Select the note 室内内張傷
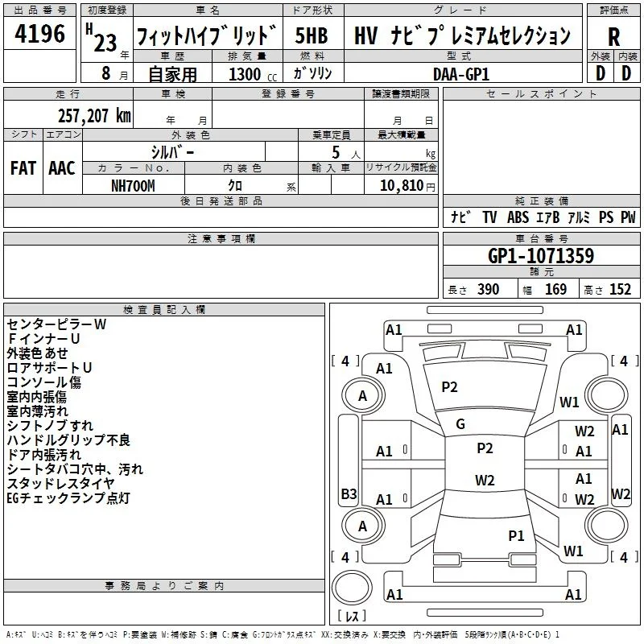The height and width of the screenshot is (644, 644). [37, 397]
